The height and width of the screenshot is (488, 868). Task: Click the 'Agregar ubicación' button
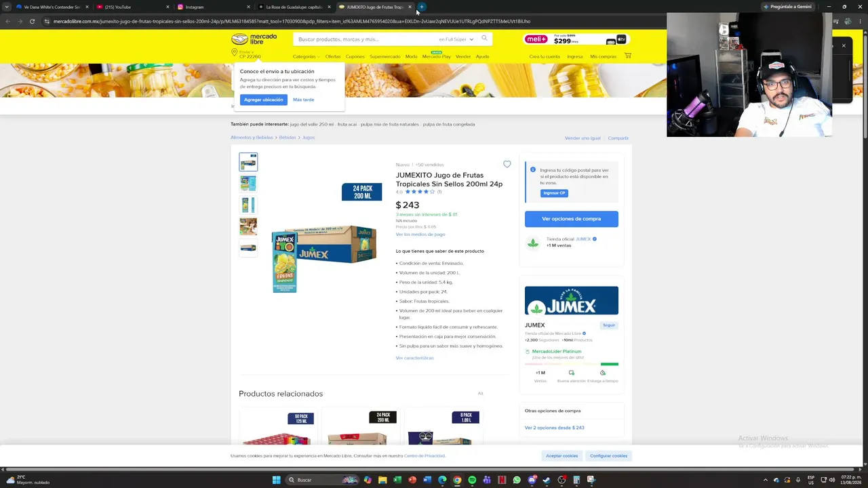(x=264, y=100)
